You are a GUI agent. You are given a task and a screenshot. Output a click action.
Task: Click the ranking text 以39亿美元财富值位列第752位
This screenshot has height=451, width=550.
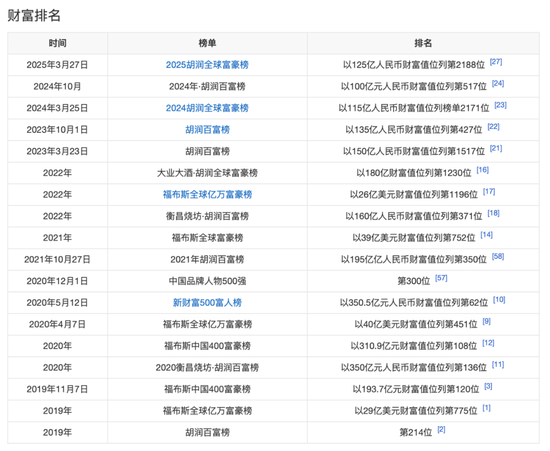[x=414, y=238]
